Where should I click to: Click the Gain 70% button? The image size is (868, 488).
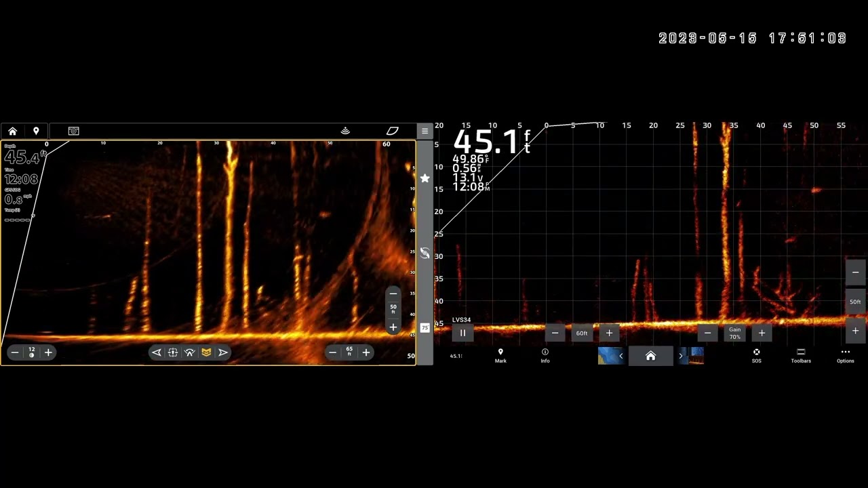(x=735, y=333)
